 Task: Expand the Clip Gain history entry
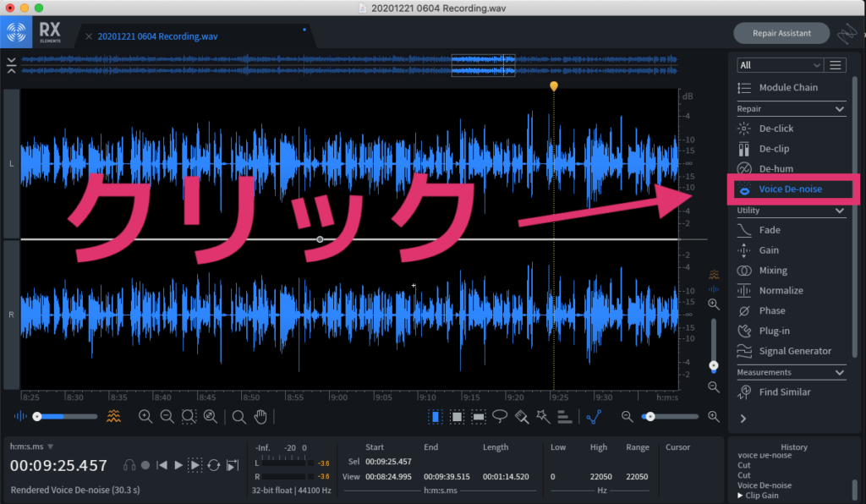[x=740, y=496]
